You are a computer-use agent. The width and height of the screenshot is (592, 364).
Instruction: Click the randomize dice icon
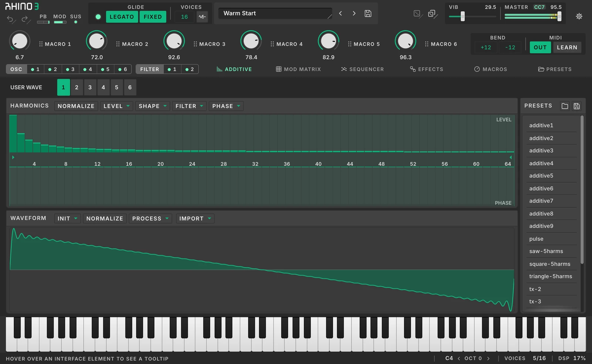(417, 14)
